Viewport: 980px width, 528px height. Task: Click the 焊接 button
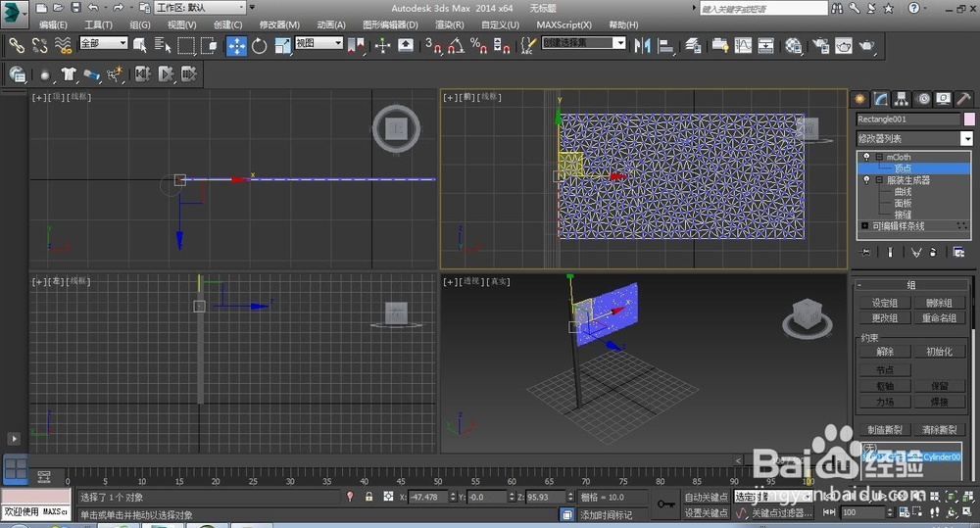click(x=939, y=402)
